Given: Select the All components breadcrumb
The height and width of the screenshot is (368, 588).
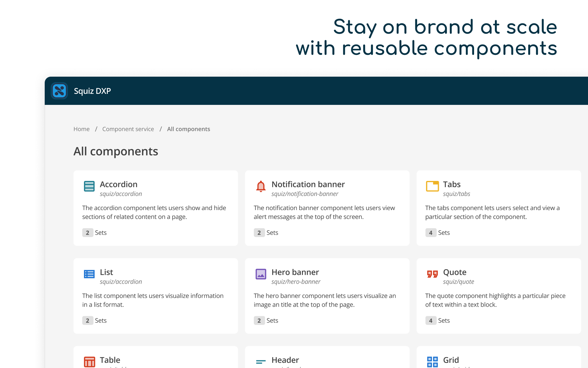Looking at the screenshot, I should pos(188,129).
